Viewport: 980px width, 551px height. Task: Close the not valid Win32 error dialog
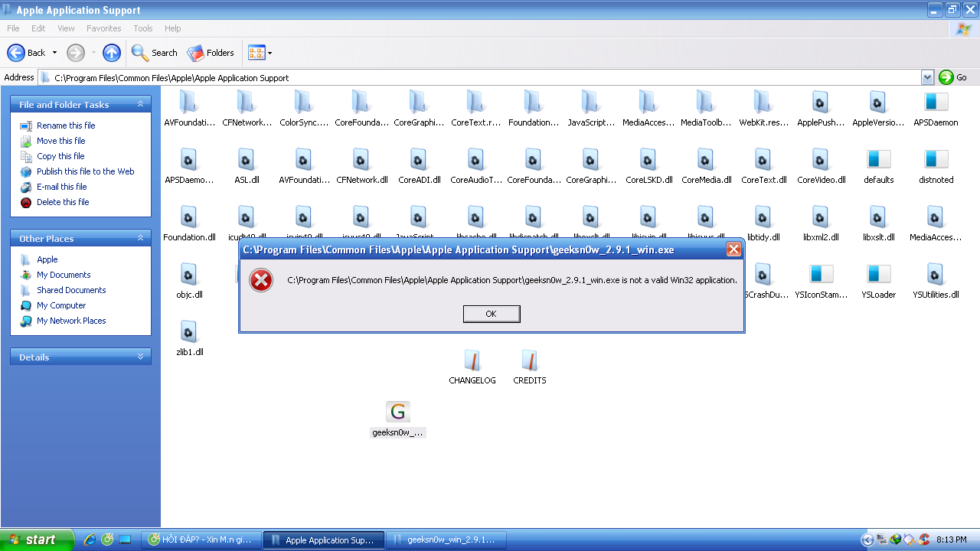point(733,249)
